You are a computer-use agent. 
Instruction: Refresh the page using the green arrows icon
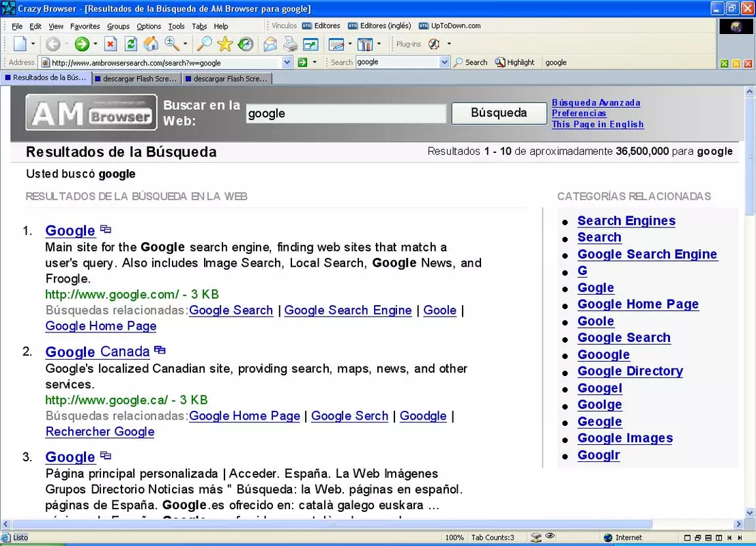tap(130, 44)
